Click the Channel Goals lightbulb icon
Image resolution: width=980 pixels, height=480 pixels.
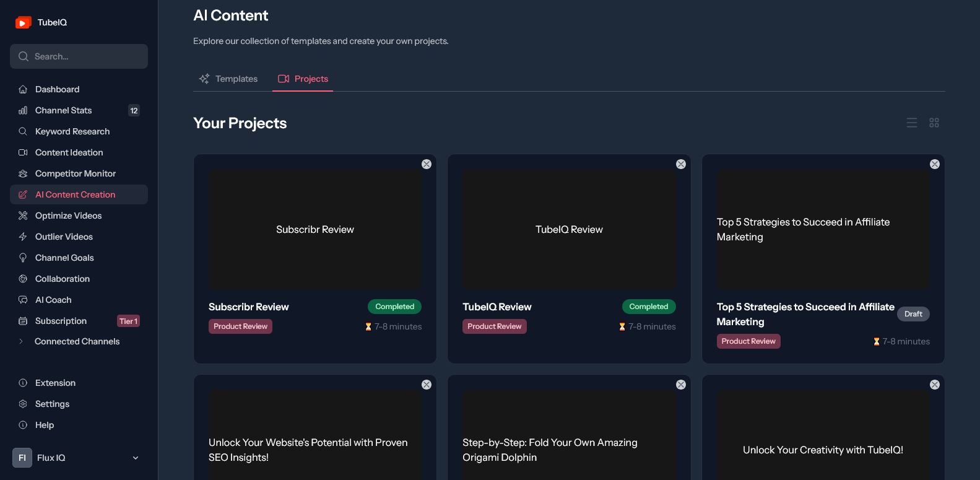pyautogui.click(x=23, y=258)
